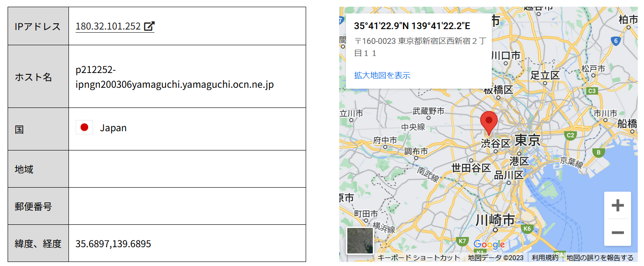Click the 地域 row label

point(24,169)
